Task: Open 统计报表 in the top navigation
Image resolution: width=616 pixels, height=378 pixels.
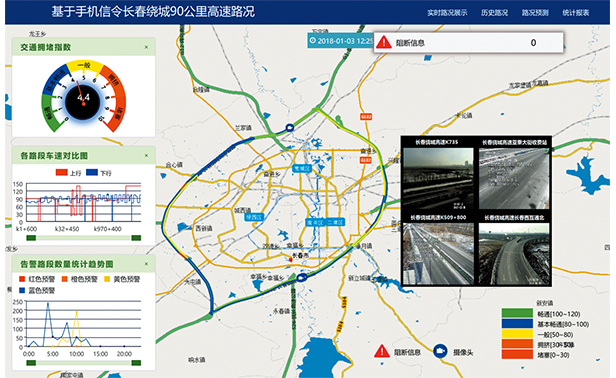Action: [x=576, y=13]
